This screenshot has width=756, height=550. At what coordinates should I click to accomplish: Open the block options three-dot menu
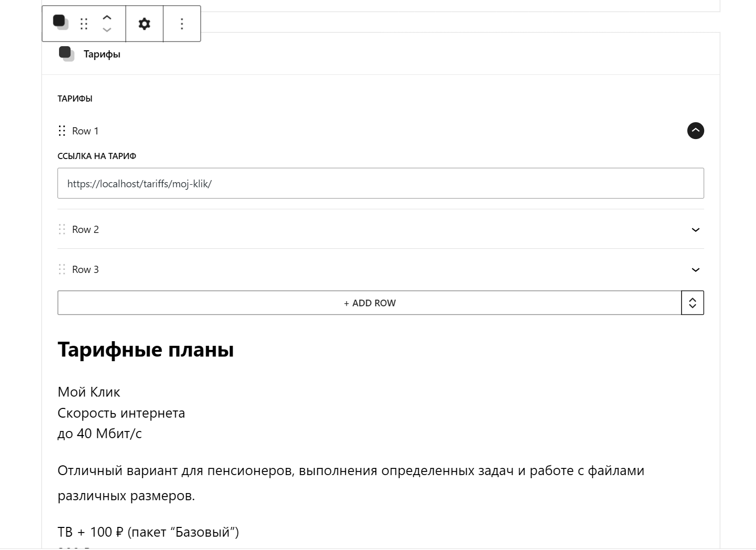(182, 24)
